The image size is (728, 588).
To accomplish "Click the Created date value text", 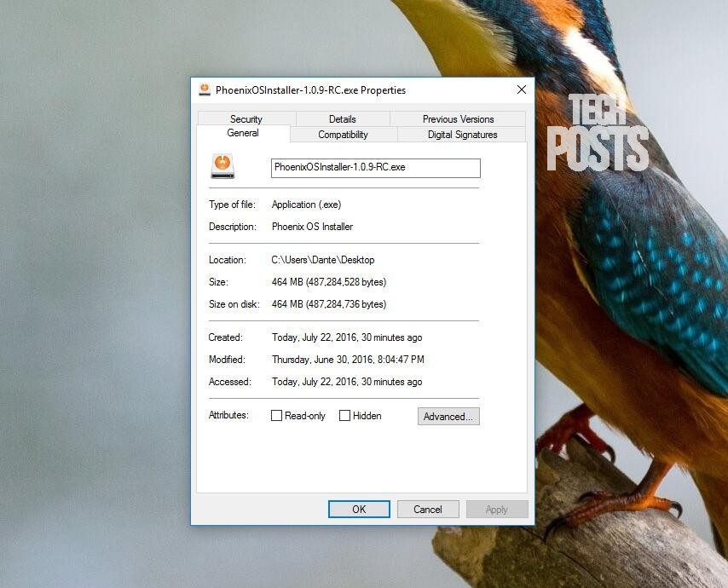I will pyautogui.click(x=347, y=337).
